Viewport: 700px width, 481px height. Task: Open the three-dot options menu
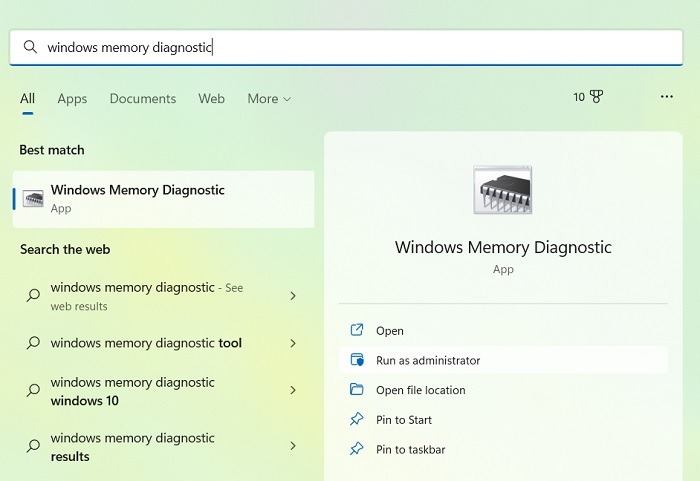(667, 96)
